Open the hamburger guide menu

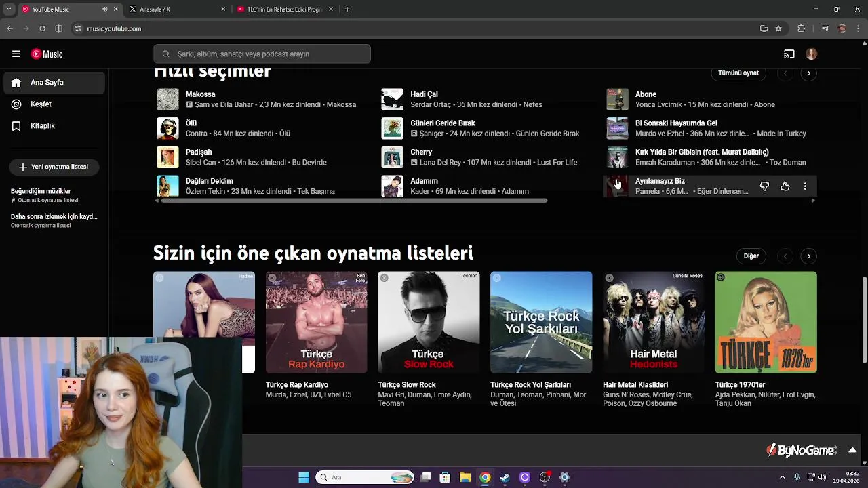[x=16, y=54]
